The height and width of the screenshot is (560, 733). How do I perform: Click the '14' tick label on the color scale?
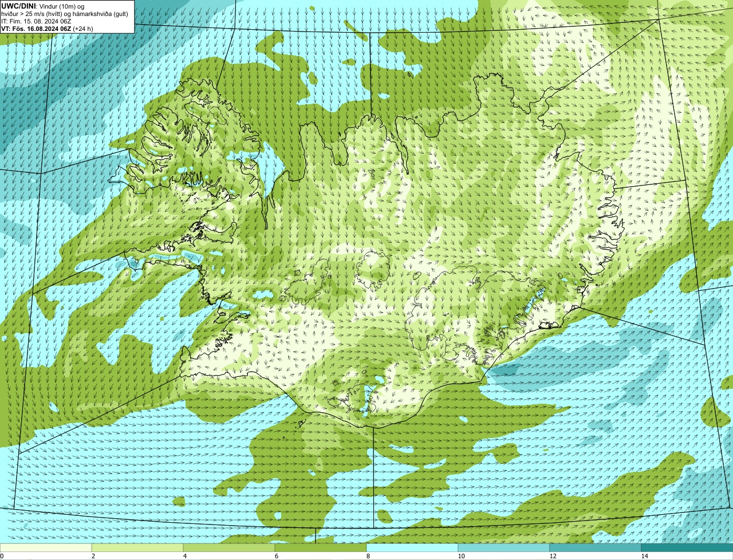644,556
